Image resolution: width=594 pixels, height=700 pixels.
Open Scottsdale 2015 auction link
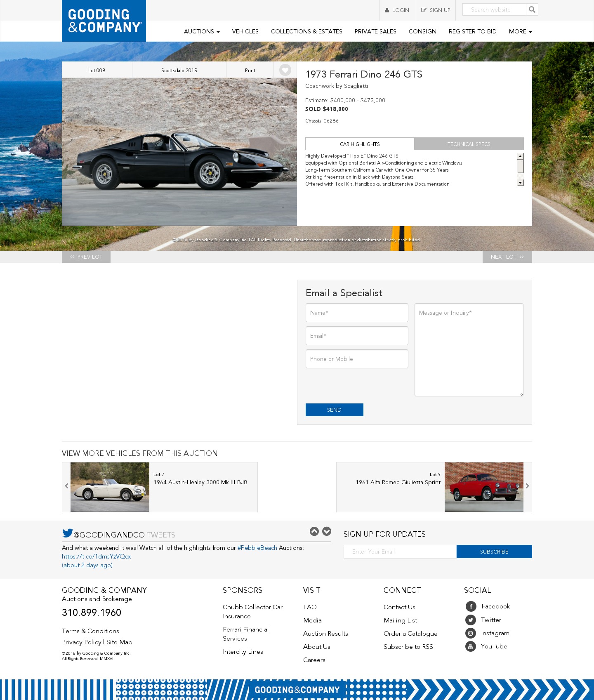(179, 70)
